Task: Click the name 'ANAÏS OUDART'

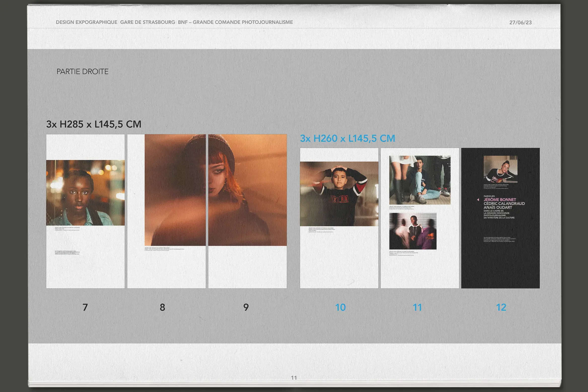Action: pyautogui.click(x=498, y=207)
